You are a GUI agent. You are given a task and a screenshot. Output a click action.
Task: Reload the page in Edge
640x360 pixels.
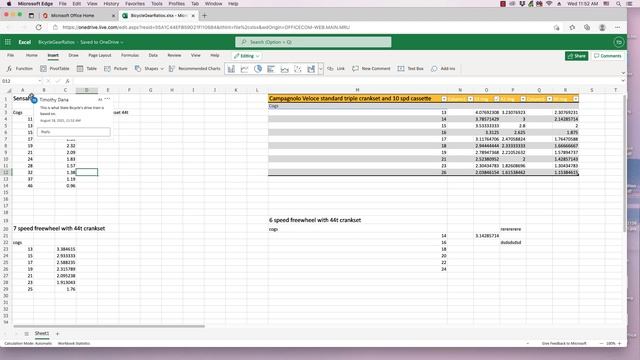(38, 27)
